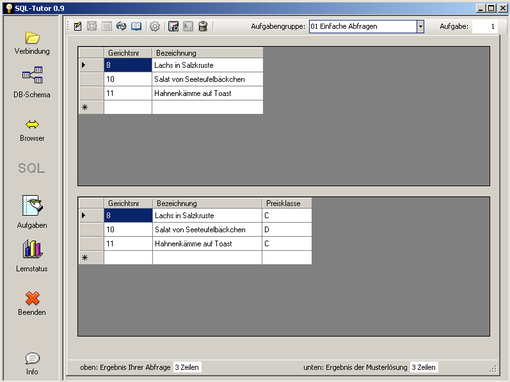Click the Beenden red cross
510x382 pixels.
tap(32, 298)
